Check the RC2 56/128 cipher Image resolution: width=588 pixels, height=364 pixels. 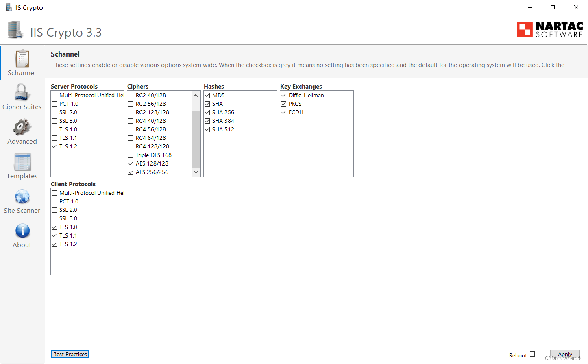131,104
